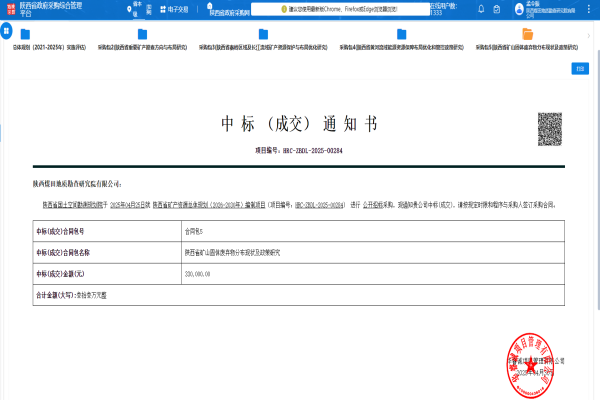This screenshot has height=400, width=600.
Task: Click the 采购包4 folder label text
Action: [401, 47]
